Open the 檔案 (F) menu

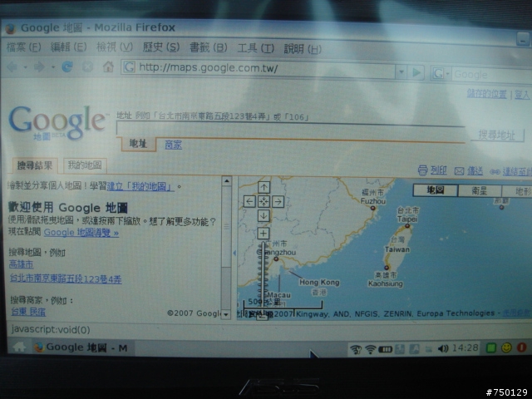coord(24,47)
